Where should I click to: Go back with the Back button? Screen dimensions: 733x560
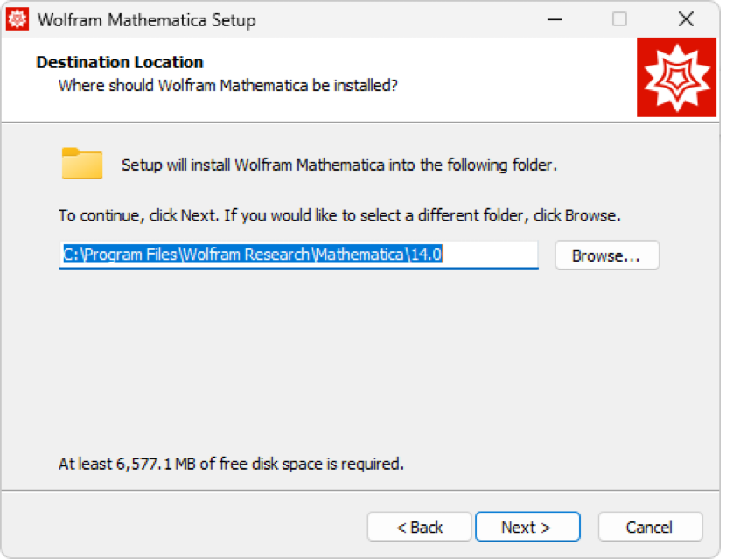(x=419, y=527)
